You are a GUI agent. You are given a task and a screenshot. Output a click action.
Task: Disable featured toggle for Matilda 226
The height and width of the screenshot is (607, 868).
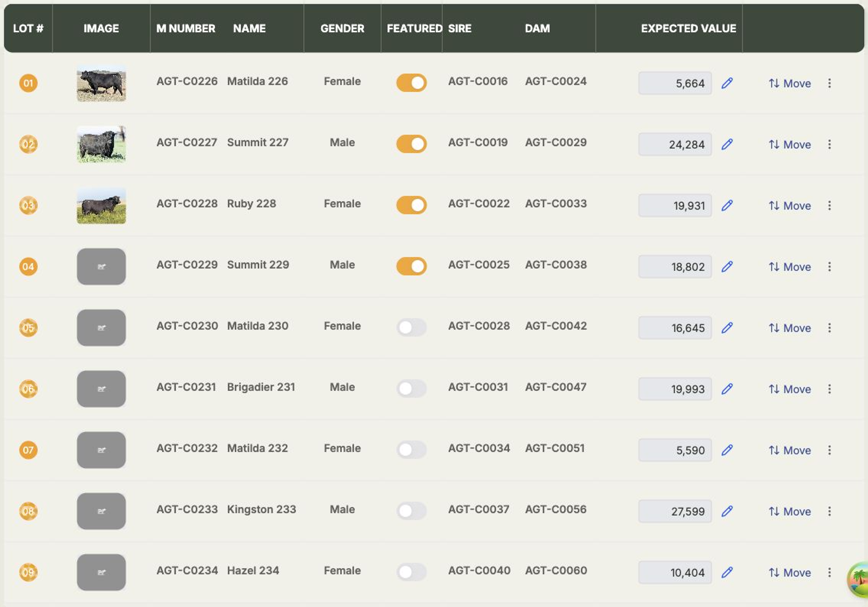click(411, 83)
